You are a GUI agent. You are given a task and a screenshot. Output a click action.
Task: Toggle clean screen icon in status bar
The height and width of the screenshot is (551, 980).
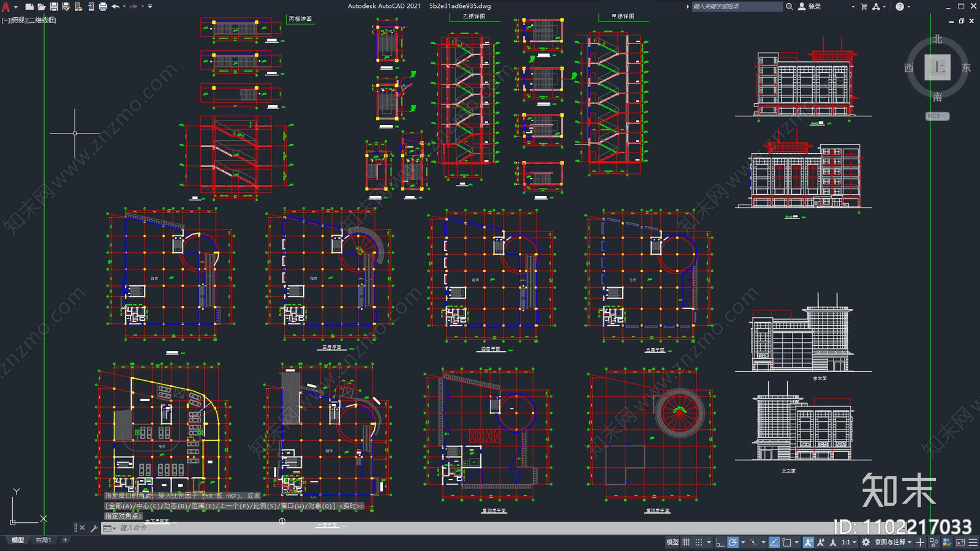click(x=960, y=542)
